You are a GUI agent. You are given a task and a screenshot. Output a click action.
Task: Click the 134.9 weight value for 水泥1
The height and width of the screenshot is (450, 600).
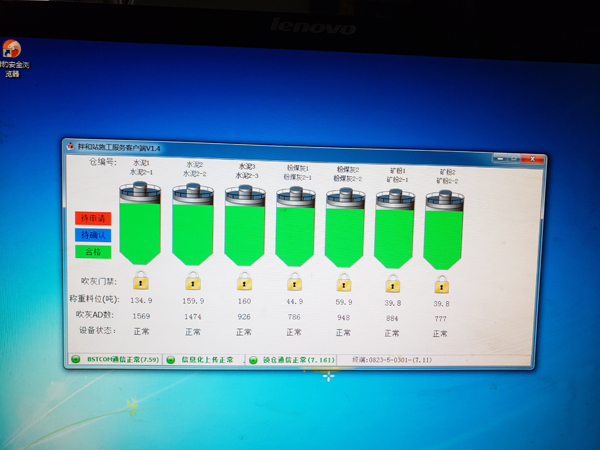point(142,299)
